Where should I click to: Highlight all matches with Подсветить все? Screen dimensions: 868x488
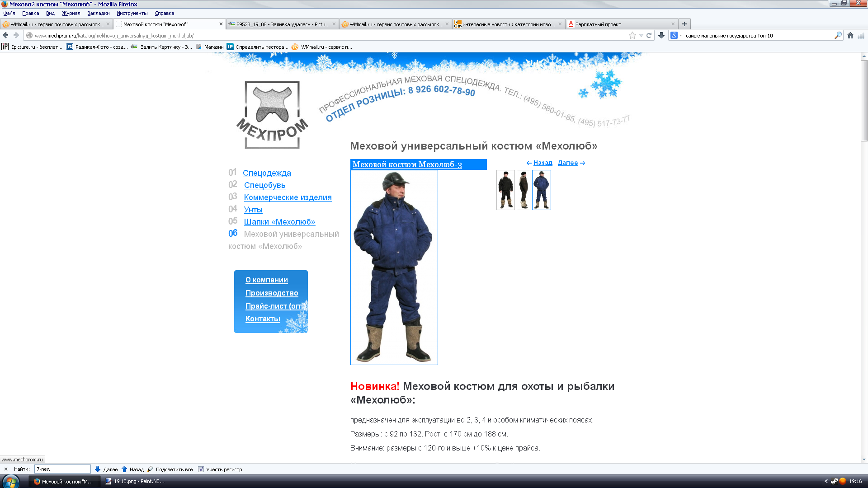pyautogui.click(x=170, y=469)
